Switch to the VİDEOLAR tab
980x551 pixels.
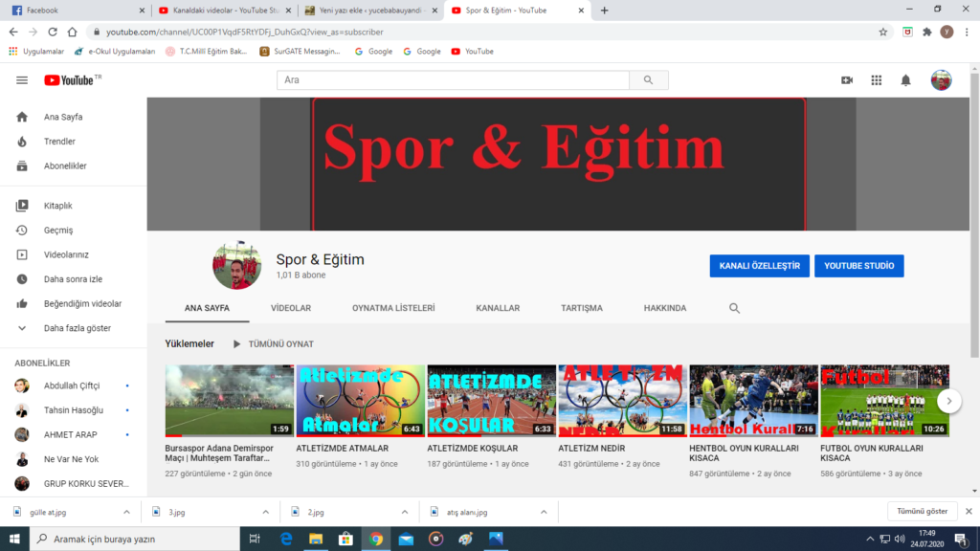(291, 308)
